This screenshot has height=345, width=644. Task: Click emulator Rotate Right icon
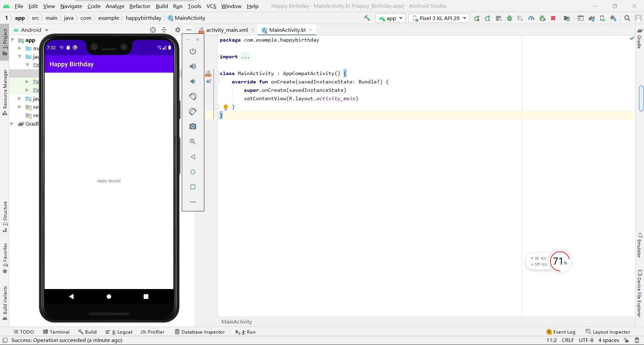pyautogui.click(x=193, y=112)
